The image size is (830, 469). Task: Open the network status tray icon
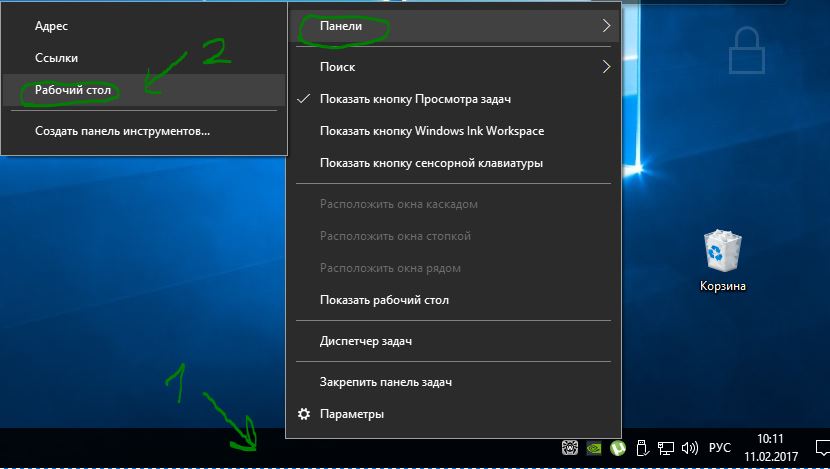tap(665, 448)
